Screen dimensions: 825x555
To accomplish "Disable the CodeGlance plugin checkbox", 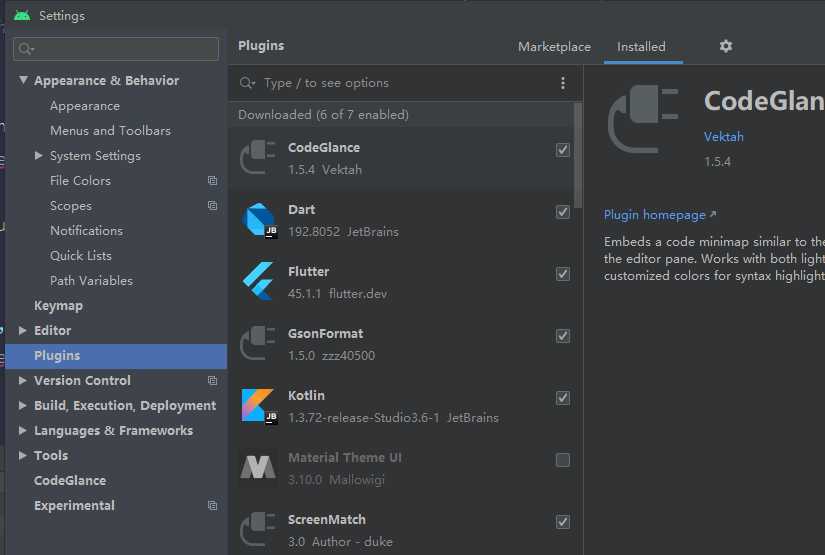I will [562, 150].
